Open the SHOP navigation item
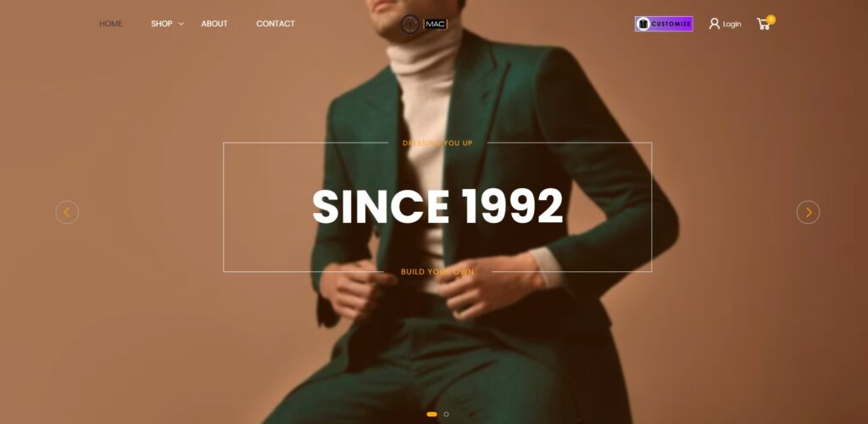Screen dimensions: 868x424 (x=162, y=24)
